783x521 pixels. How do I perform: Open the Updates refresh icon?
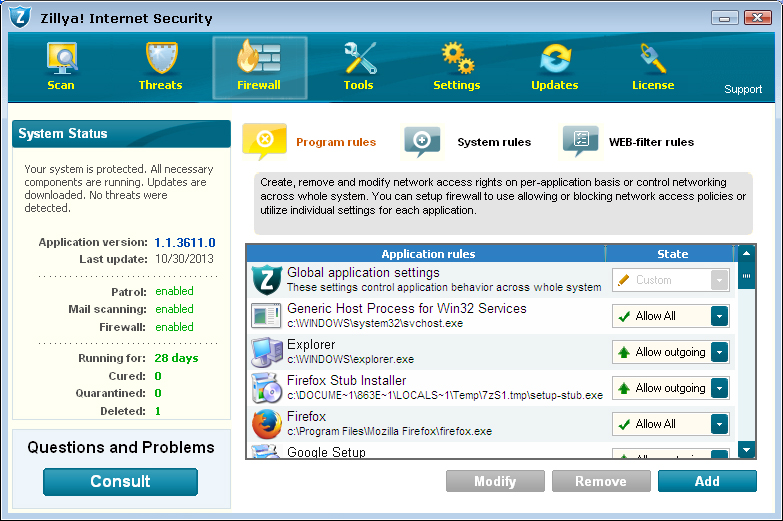pos(555,58)
